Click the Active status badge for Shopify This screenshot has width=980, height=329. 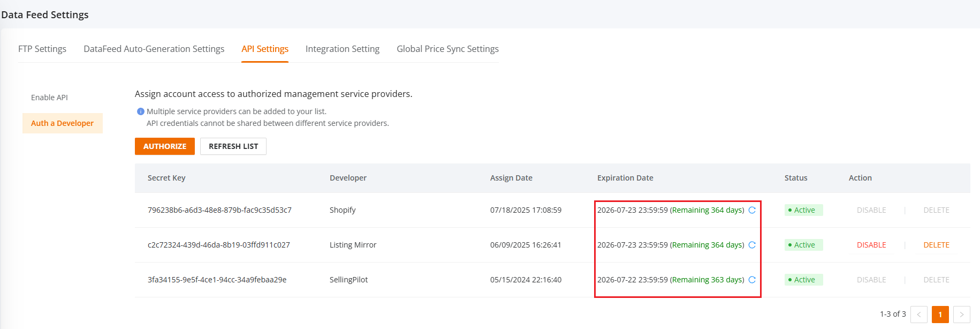(803, 210)
